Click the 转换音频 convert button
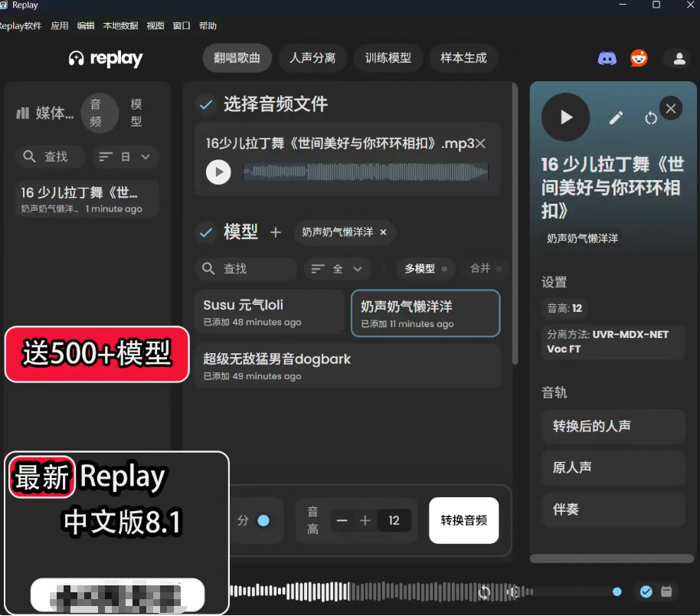The width and height of the screenshot is (700, 616). [x=463, y=521]
